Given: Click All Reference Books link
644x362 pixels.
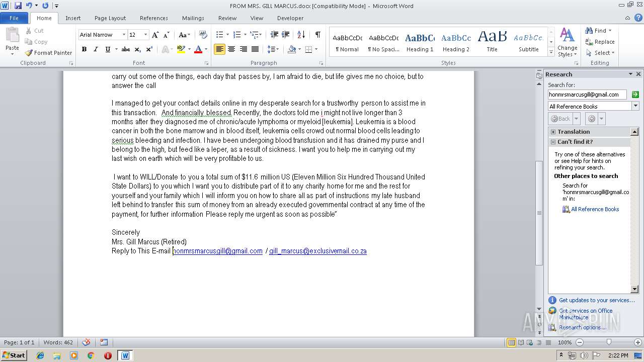Looking at the screenshot, I should pos(595,209).
